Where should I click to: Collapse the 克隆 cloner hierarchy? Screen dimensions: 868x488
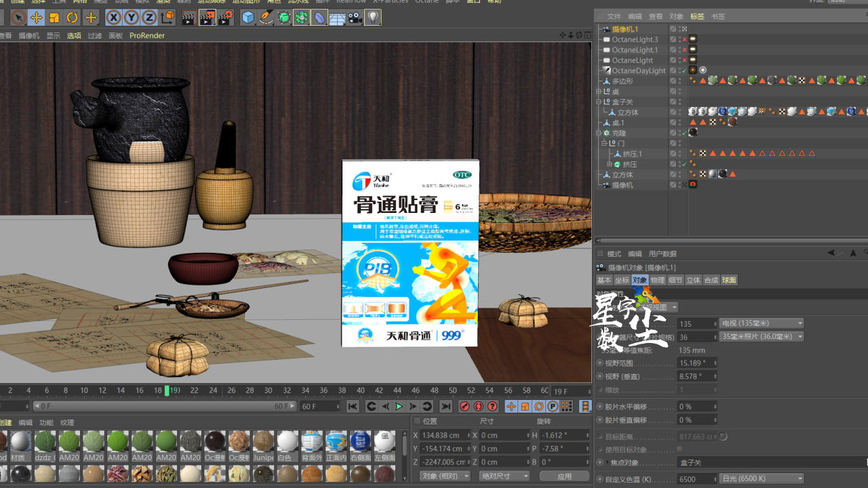pyautogui.click(x=599, y=133)
